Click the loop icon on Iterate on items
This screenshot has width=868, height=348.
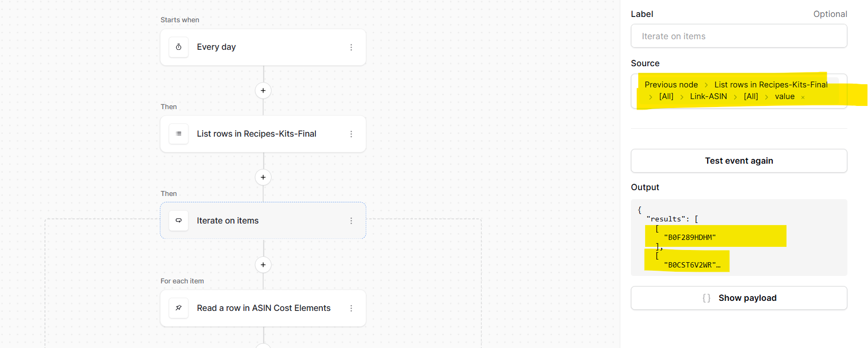179,221
